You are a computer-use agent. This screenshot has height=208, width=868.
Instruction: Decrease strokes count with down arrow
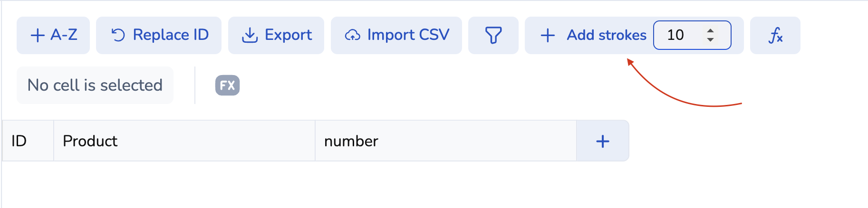(710, 39)
